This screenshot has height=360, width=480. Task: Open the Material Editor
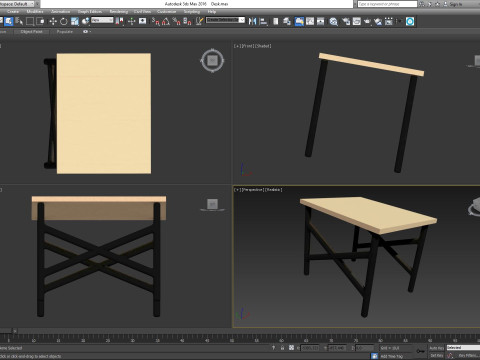coord(334,21)
